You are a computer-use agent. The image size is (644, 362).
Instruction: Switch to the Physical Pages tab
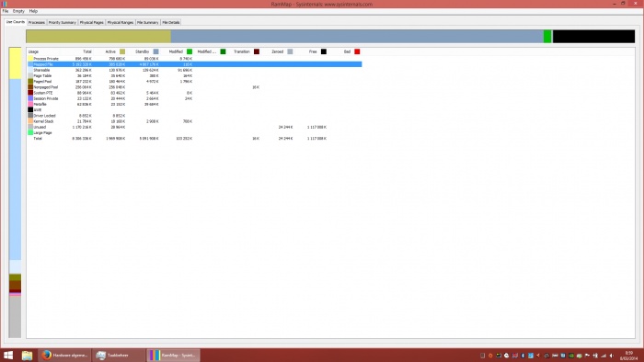(x=92, y=23)
